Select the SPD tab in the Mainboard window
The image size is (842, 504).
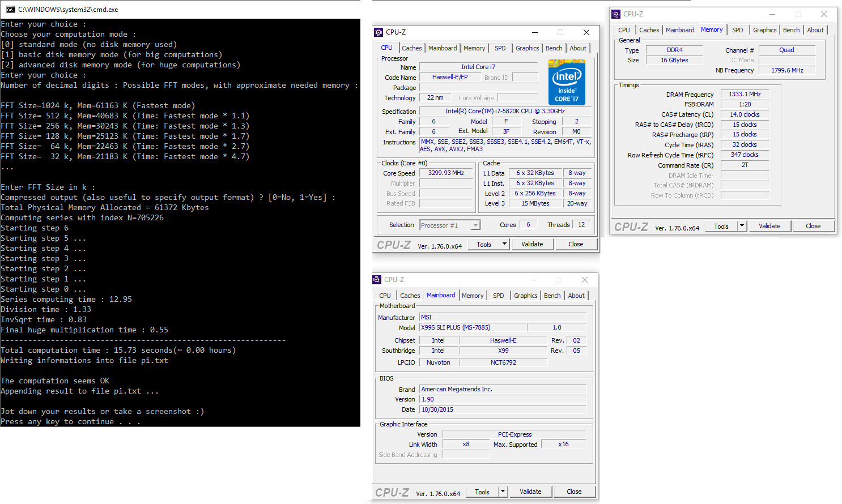[498, 296]
